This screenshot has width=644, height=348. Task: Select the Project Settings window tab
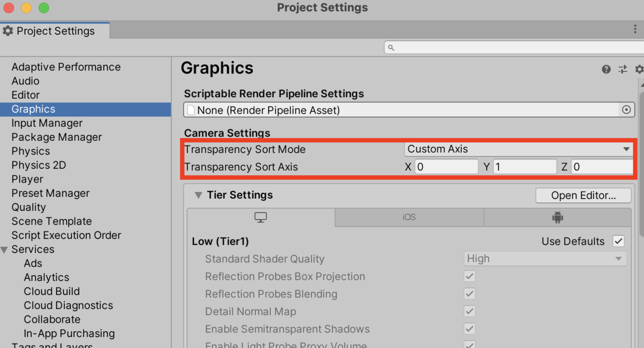pyautogui.click(x=55, y=31)
